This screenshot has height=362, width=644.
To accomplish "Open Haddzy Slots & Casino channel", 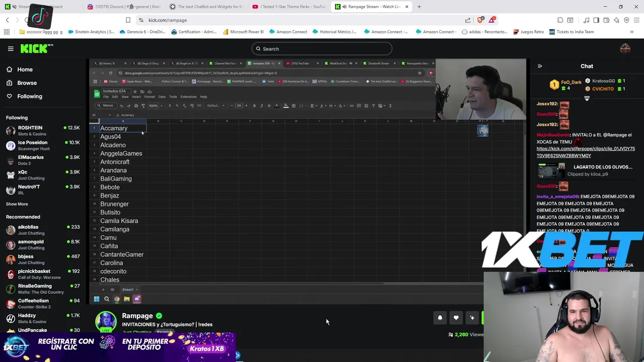I will point(43,318).
